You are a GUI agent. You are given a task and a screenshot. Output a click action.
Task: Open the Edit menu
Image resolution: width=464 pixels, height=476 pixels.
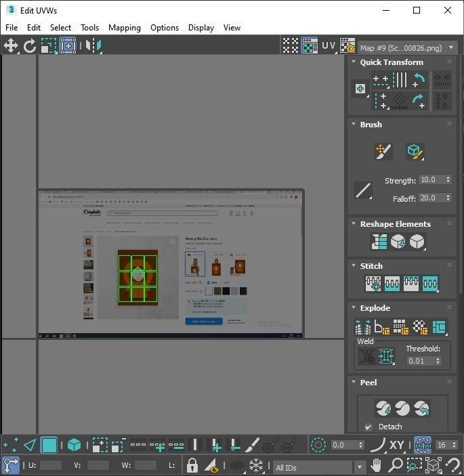pyautogui.click(x=34, y=28)
